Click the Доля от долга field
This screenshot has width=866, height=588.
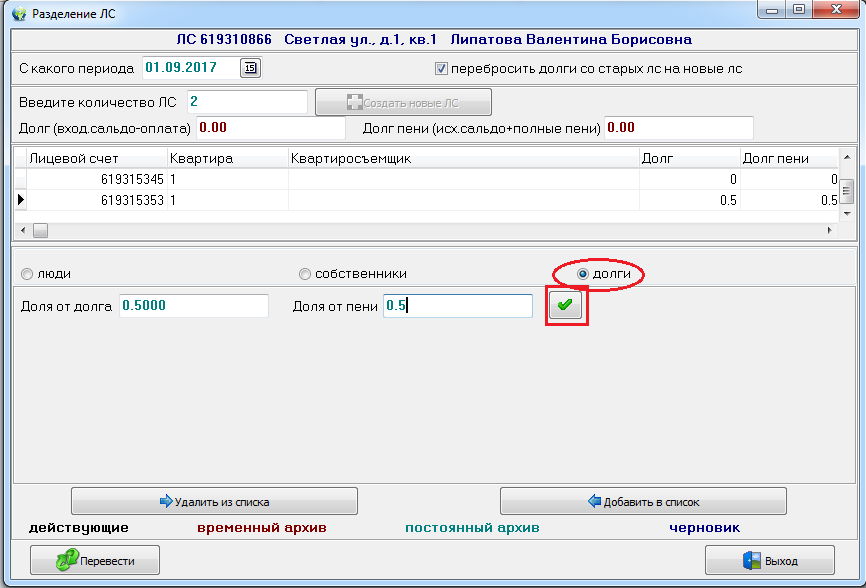point(193,306)
